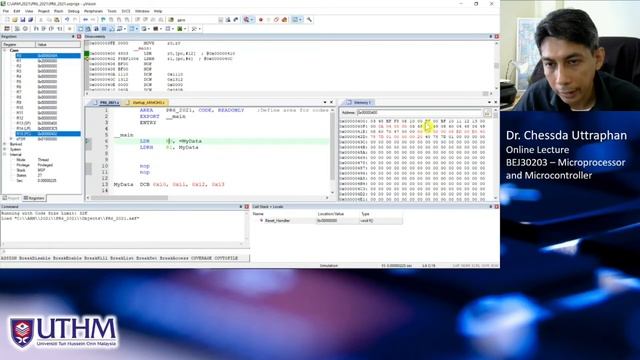Click the Reset CPU toolbar icon

pyautogui.click(x=7, y=29)
